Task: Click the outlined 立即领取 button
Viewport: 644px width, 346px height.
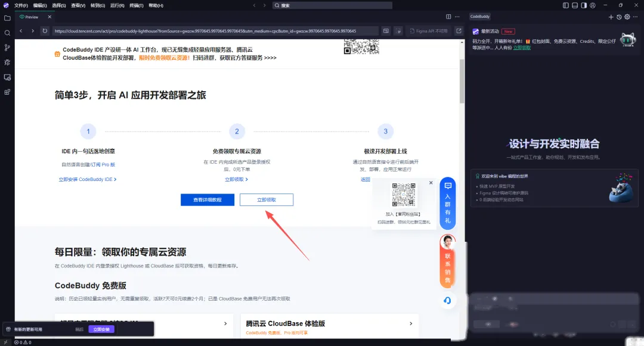Action: click(267, 200)
